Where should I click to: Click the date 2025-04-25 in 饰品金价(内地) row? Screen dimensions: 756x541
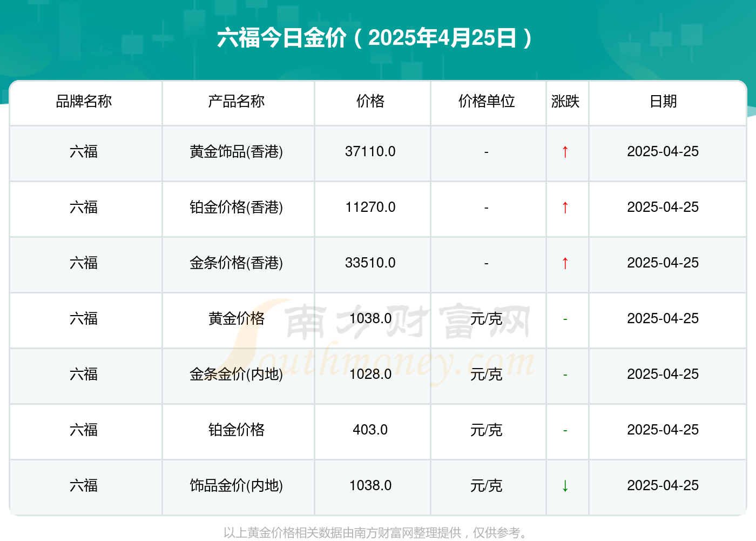(663, 485)
